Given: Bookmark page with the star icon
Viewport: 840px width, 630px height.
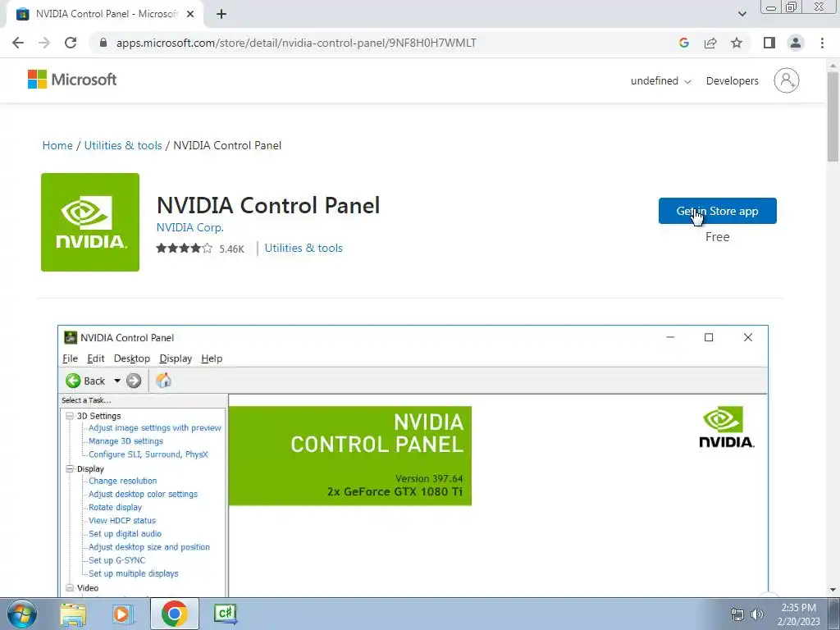Looking at the screenshot, I should (x=737, y=43).
